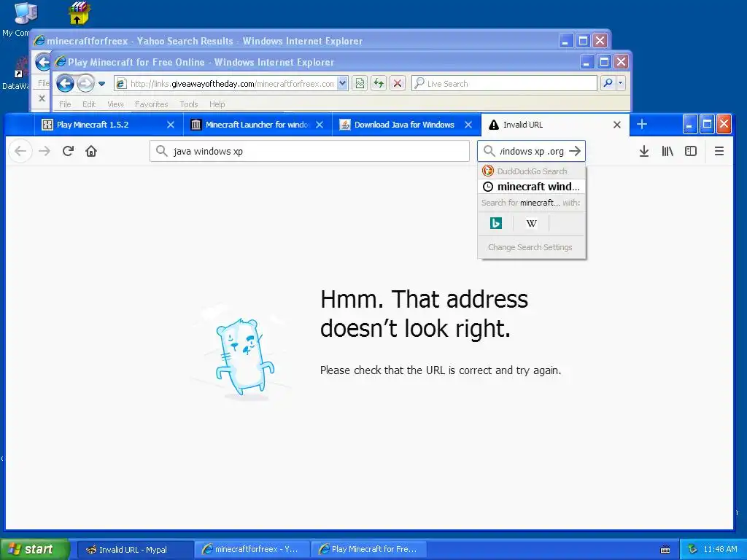Open the IE Tools menu
This screenshot has width=747, height=560.
[x=189, y=104]
